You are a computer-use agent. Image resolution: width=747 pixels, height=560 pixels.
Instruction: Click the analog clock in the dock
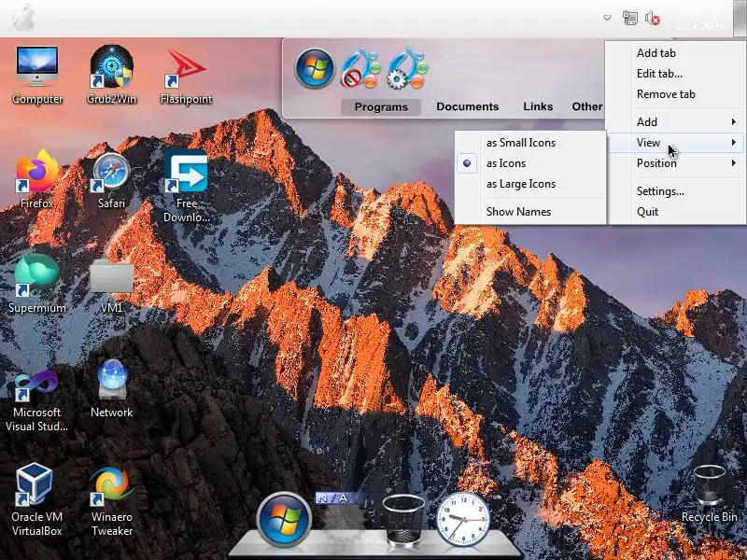coord(463,519)
